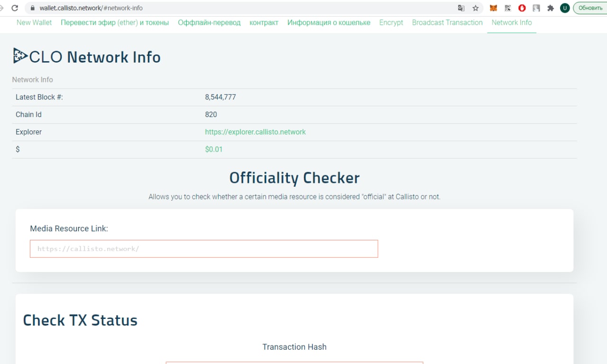The width and height of the screenshot is (607, 364).
Task: Click the Обновить browser update button
Action: point(590,8)
